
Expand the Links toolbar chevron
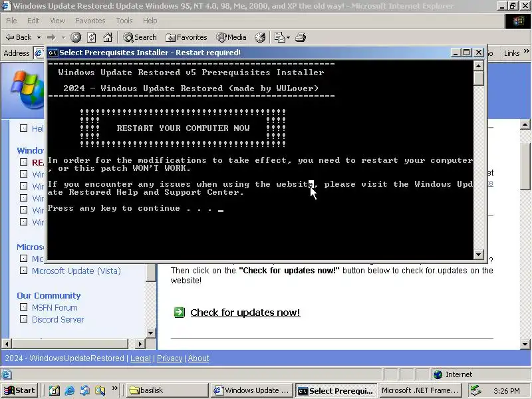pyautogui.click(x=527, y=51)
